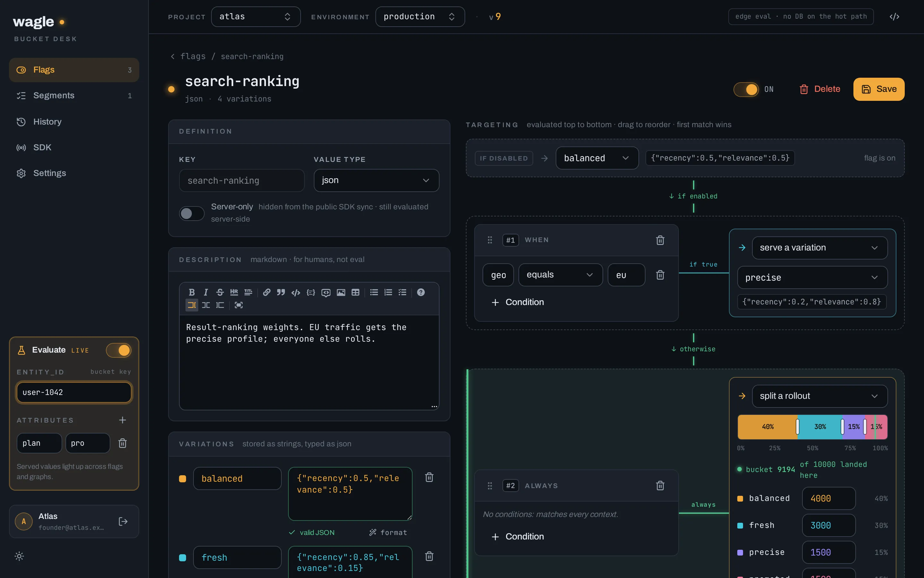This screenshot has height=578, width=924.
Task: Log out of Atlas account
Action: (x=123, y=521)
